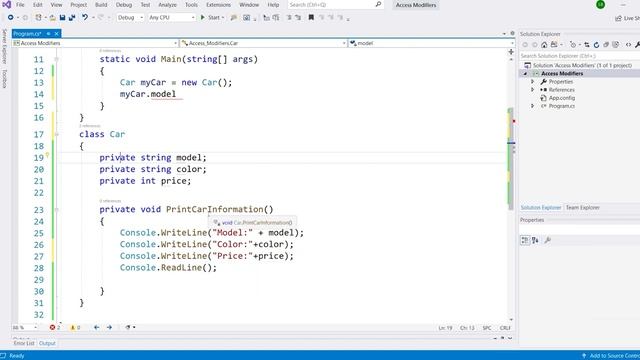Open the Debug menu
The image size is (640, 360).
pos(124,5)
